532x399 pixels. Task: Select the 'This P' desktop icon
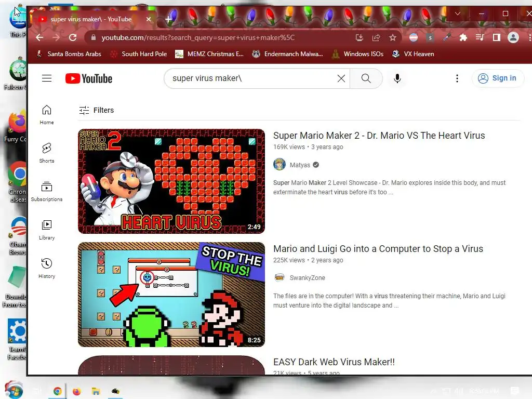coord(17,22)
